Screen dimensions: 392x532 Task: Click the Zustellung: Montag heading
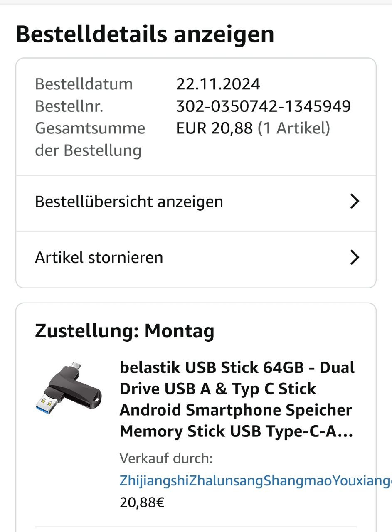tap(124, 331)
